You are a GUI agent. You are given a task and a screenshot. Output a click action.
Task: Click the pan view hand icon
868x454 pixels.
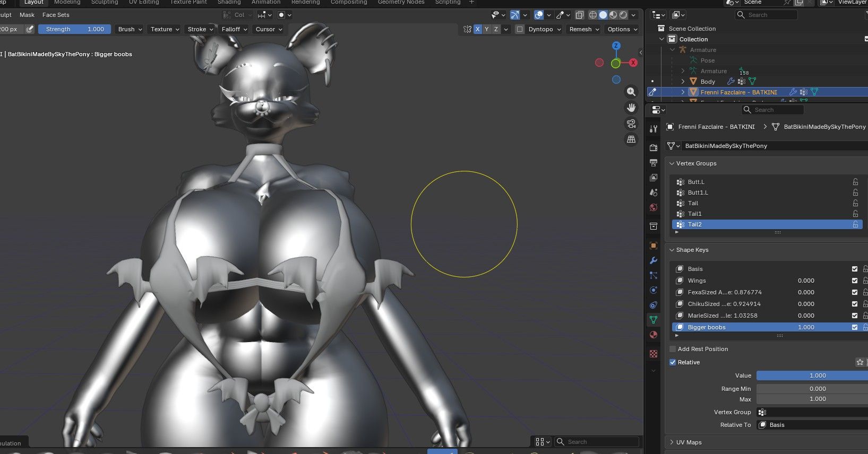pyautogui.click(x=631, y=108)
